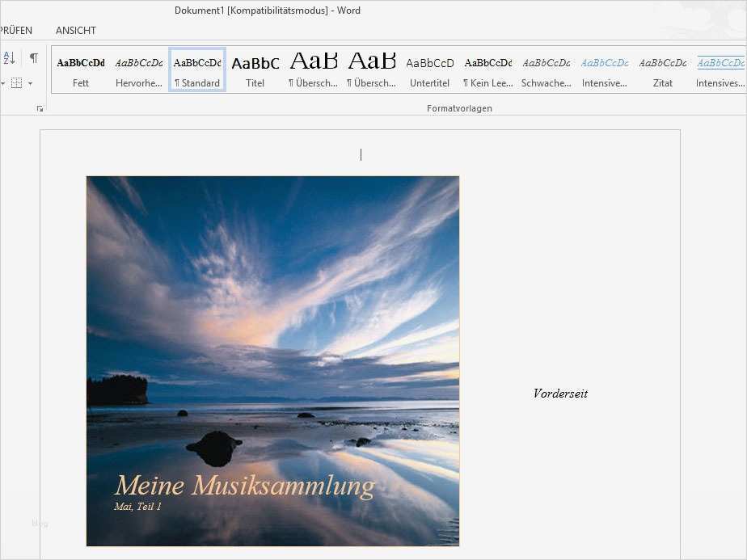This screenshot has width=747, height=560.
Task: Apply the first Überschrift style
Action: (314, 70)
